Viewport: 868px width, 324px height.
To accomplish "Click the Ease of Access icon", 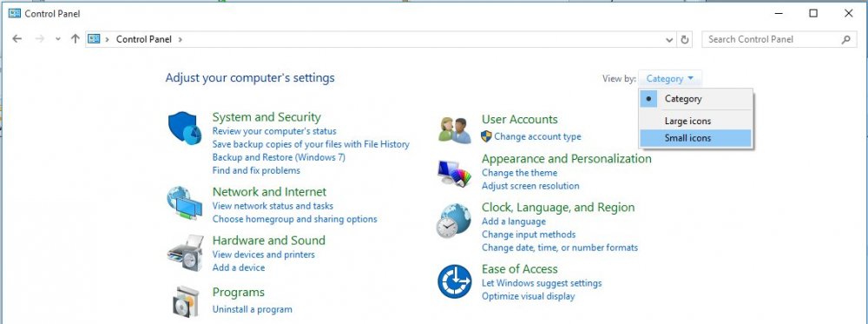I will [x=454, y=281].
